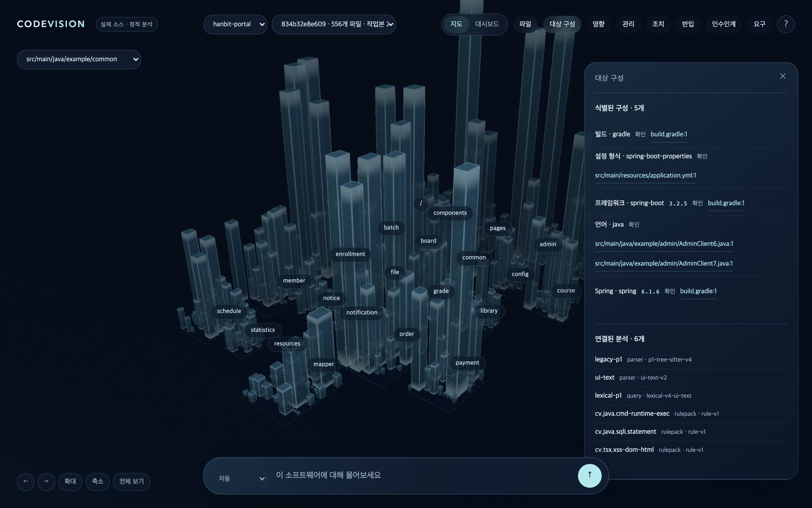Switch to the 대시보드 view
812x508 pixels.
tap(487, 24)
